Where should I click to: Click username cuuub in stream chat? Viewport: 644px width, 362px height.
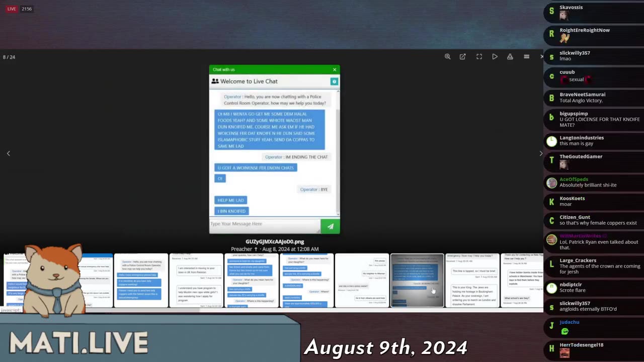pyautogui.click(x=567, y=72)
